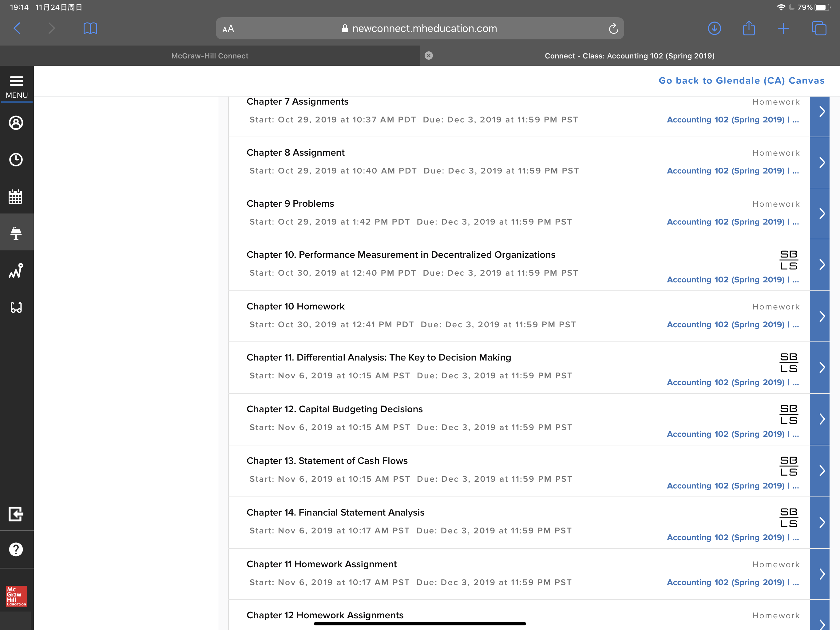This screenshot has height=630, width=840.
Task: Open the Chapter 9 Problems title
Action: point(290,204)
